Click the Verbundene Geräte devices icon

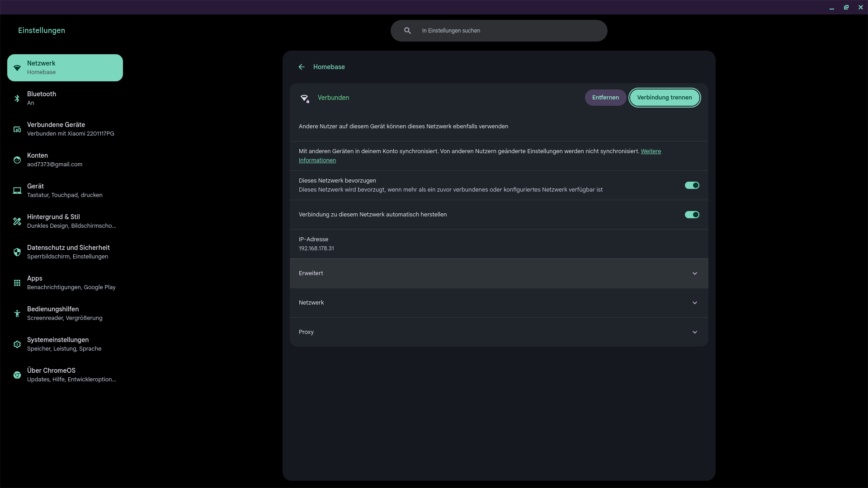(17, 129)
